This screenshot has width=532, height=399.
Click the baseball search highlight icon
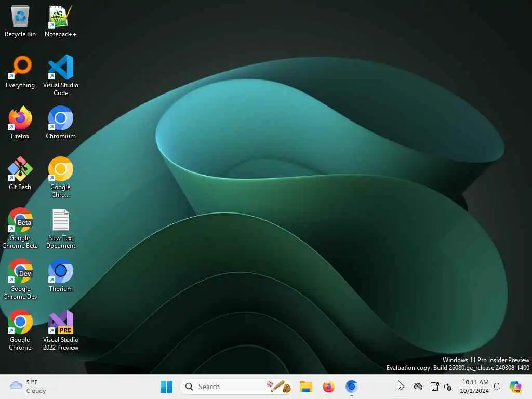pyautogui.click(x=279, y=387)
